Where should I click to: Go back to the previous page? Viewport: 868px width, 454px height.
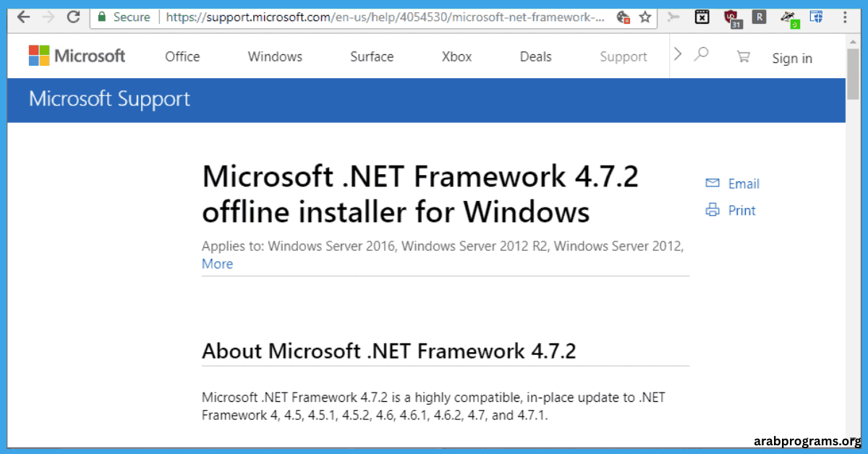click(23, 17)
